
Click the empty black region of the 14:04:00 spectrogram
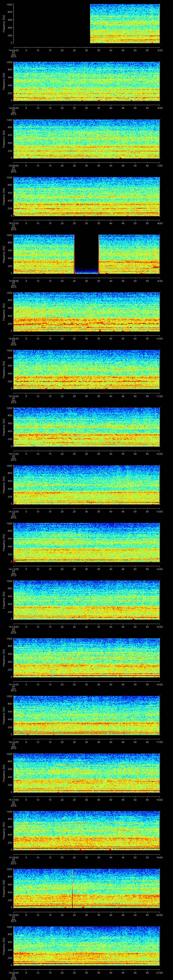pyautogui.click(x=52, y=24)
